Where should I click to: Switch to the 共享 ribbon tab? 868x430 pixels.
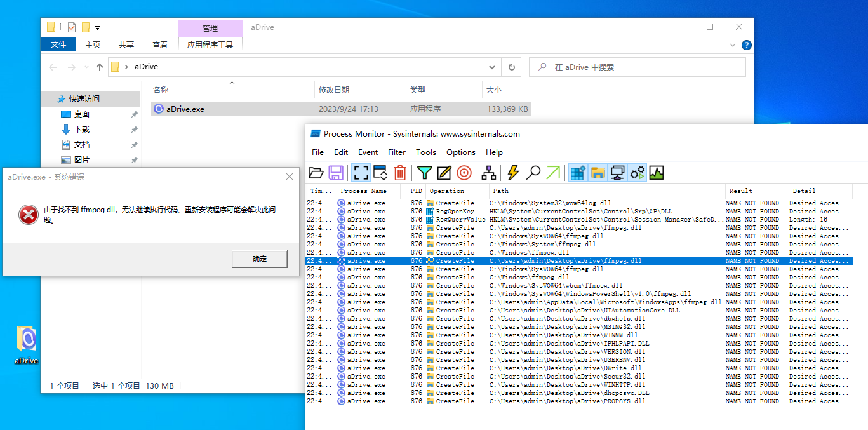coord(126,44)
